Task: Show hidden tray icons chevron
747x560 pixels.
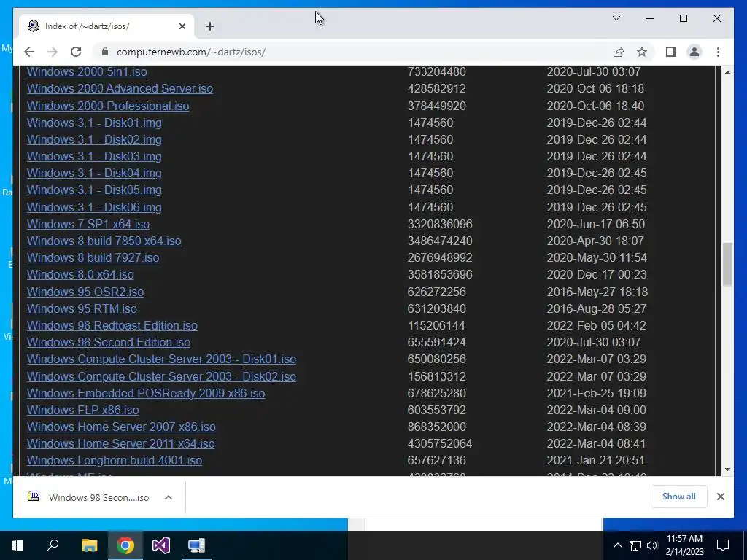Action: (x=617, y=545)
